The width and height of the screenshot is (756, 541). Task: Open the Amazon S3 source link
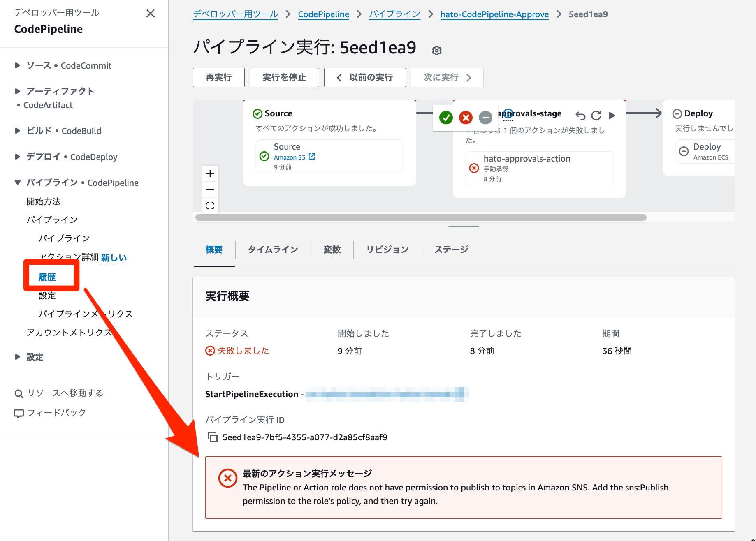(x=290, y=157)
